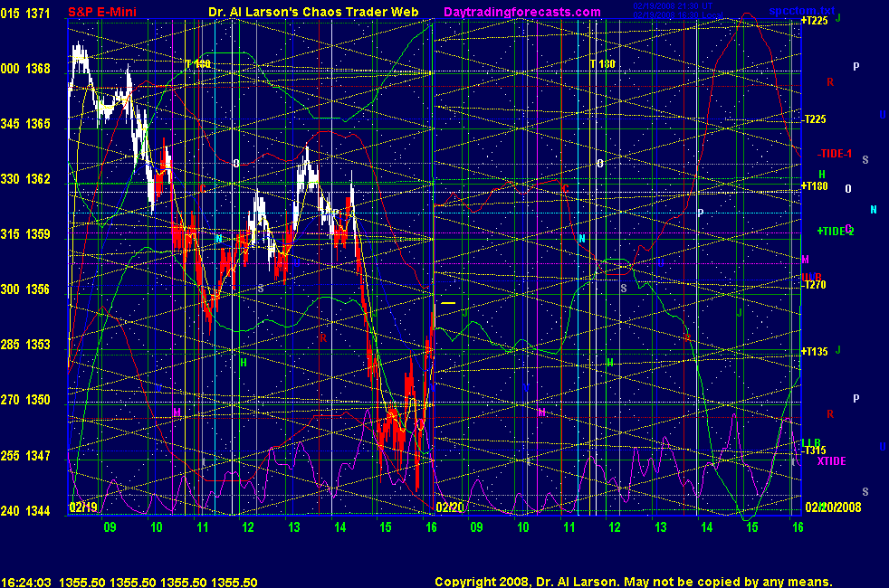The width and height of the screenshot is (889, 588).
Task: Select the 345 1365 price level
Action: click(25, 124)
